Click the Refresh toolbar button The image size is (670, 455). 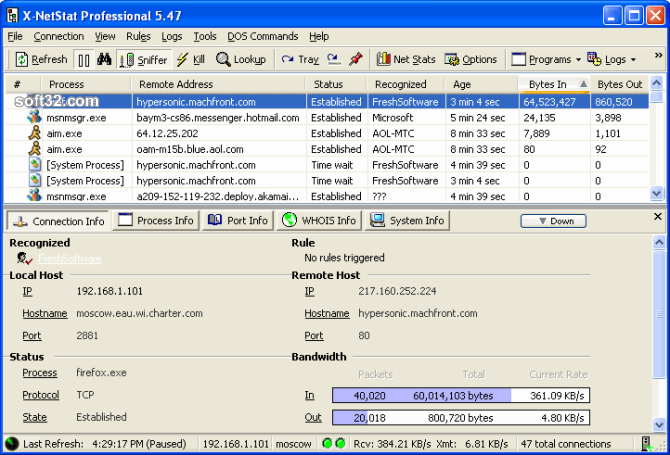pyautogui.click(x=41, y=59)
